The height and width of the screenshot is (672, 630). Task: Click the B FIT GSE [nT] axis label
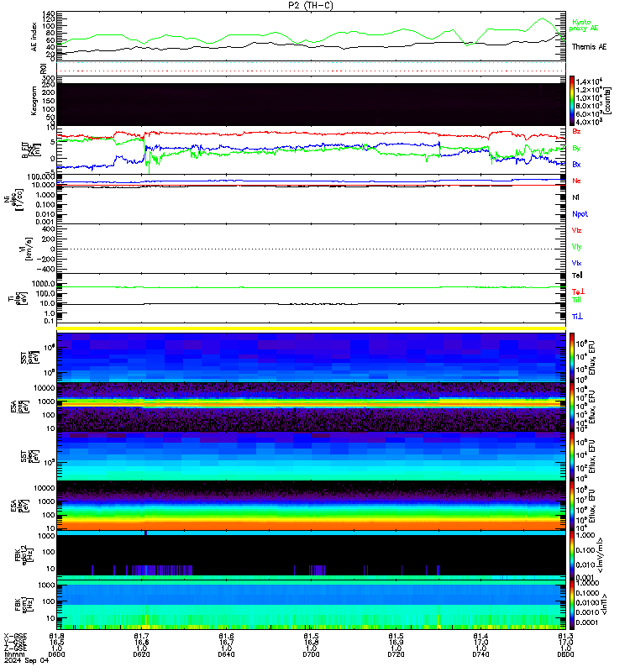(x=31, y=150)
